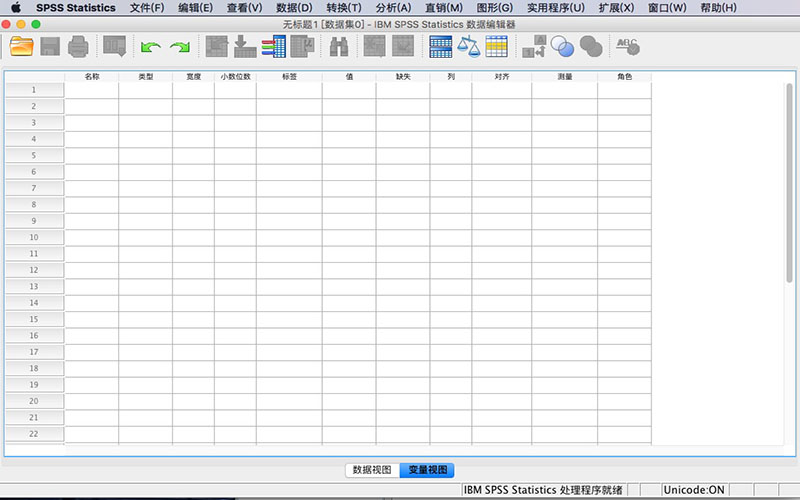This screenshot has width=800, height=500.
Task: Open Find with binoculars icon
Action: coord(339,46)
